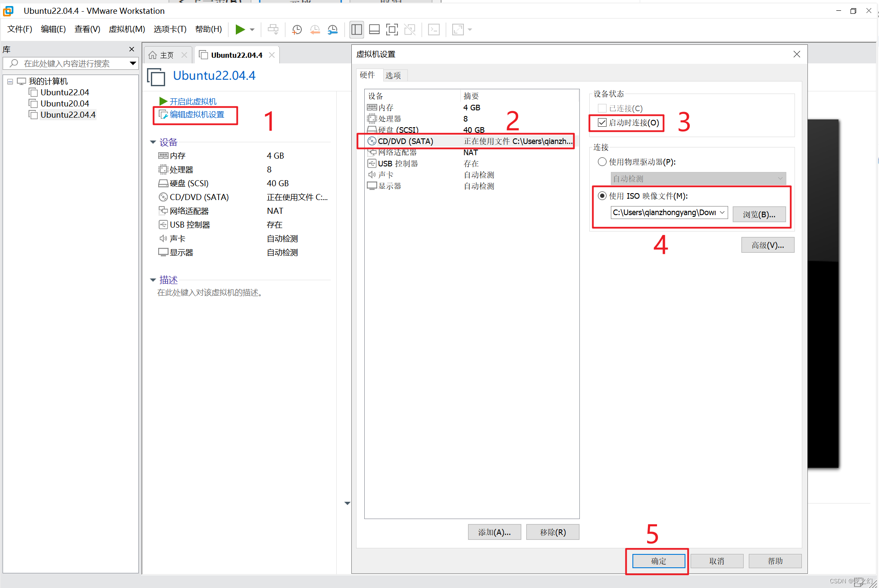The image size is (879, 588).
Task: Switch to the 选项 tab in settings
Action: click(x=393, y=75)
